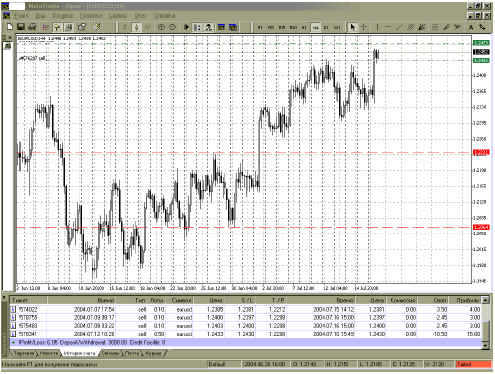Toggle the Auto Scroll play arrow button
This screenshot has width=495, height=374.
click(x=186, y=27)
